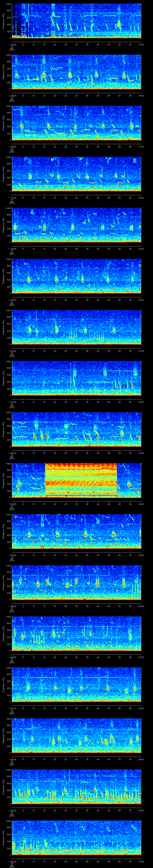Click the spectrogram panel starting at 1:18:00
The height and width of the screenshot is (868, 153).
(77, 225)
